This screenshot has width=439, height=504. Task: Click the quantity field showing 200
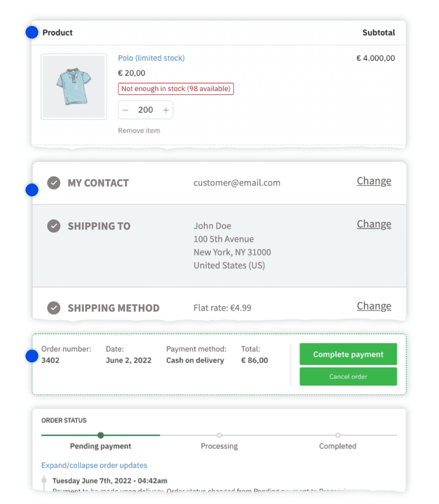(x=146, y=110)
